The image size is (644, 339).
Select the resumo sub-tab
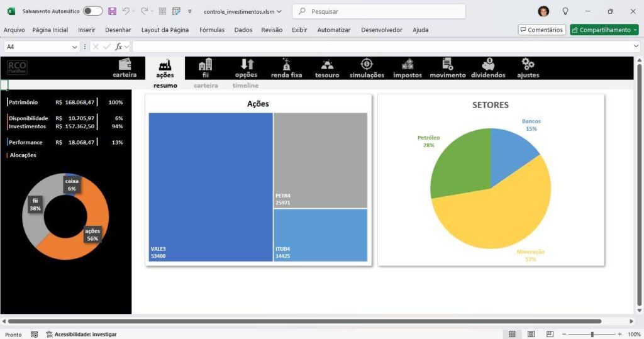point(165,86)
